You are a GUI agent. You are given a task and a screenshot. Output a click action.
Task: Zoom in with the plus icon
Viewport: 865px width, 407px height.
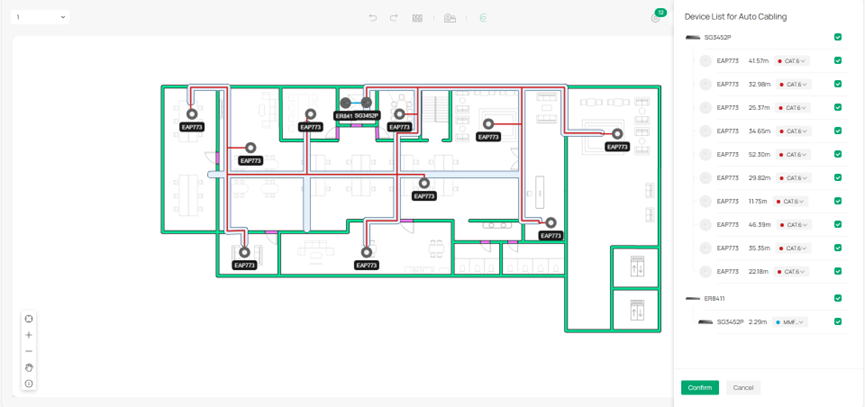[x=29, y=335]
